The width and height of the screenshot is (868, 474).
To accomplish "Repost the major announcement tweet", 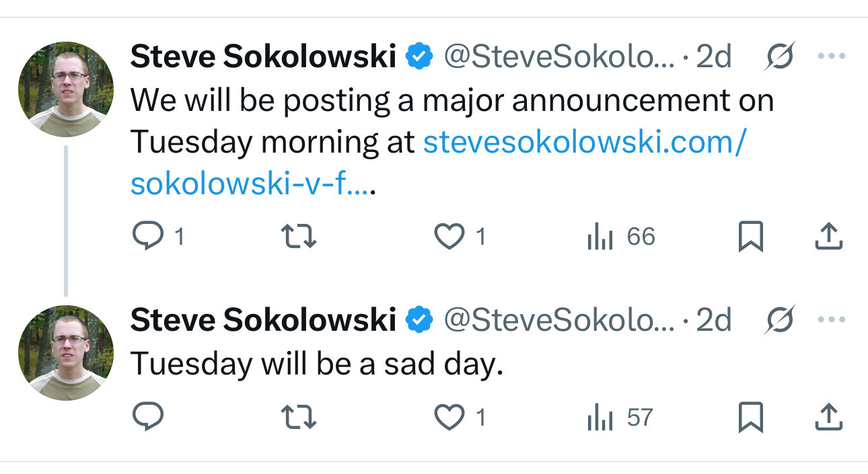I will click(x=298, y=237).
